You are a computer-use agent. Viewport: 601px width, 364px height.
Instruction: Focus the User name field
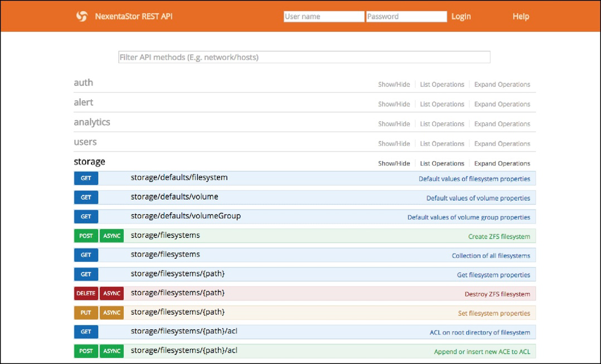[324, 17]
